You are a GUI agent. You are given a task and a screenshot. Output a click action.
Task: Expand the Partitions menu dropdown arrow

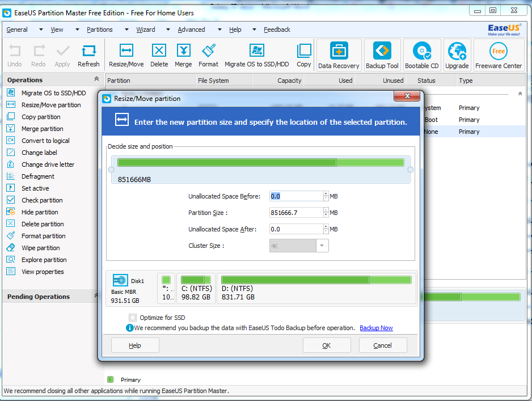[126, 29]
